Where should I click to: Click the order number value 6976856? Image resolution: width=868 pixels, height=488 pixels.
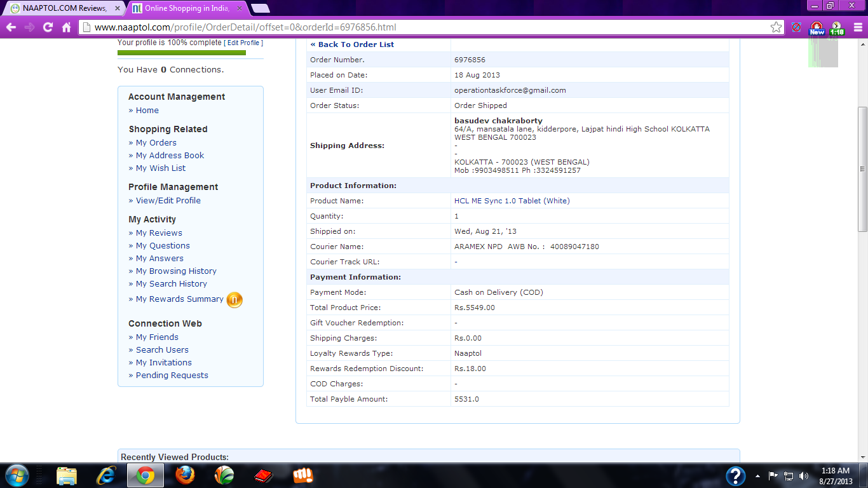tap(470, 60)
